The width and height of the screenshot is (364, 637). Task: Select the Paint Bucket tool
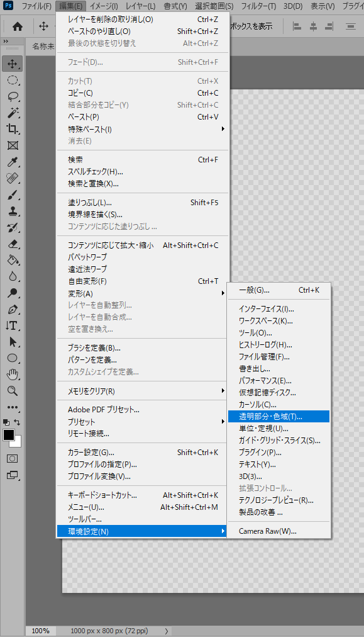coord(13,260)
